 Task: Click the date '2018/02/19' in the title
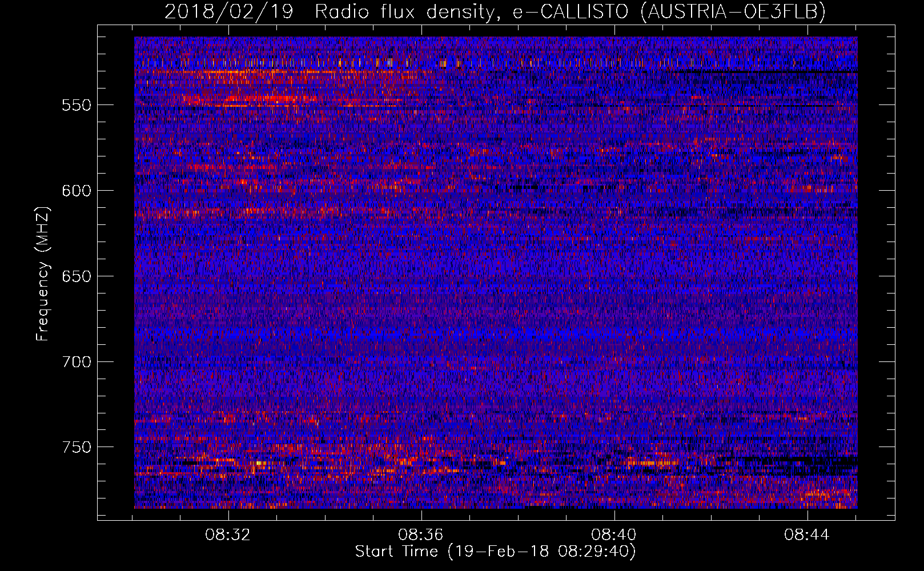(x=229, y=11)
